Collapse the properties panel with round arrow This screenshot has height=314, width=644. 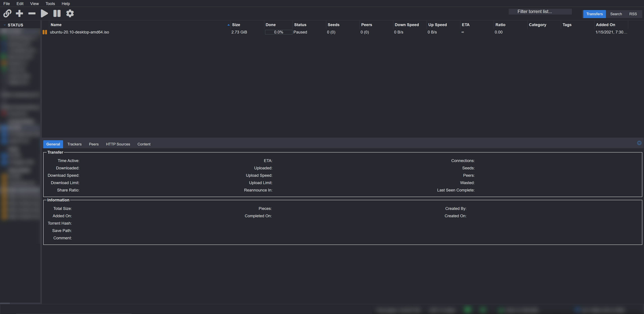coord(639,143)
